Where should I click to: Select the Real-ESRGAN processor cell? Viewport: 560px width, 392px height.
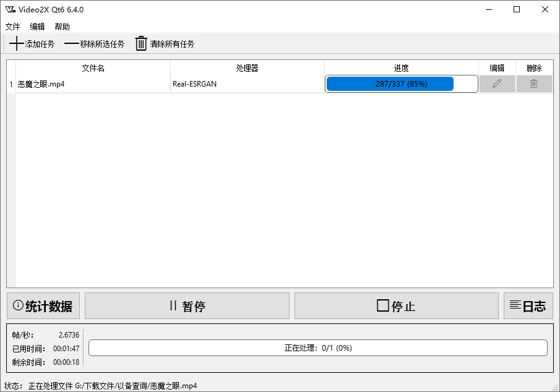(248, 84)
